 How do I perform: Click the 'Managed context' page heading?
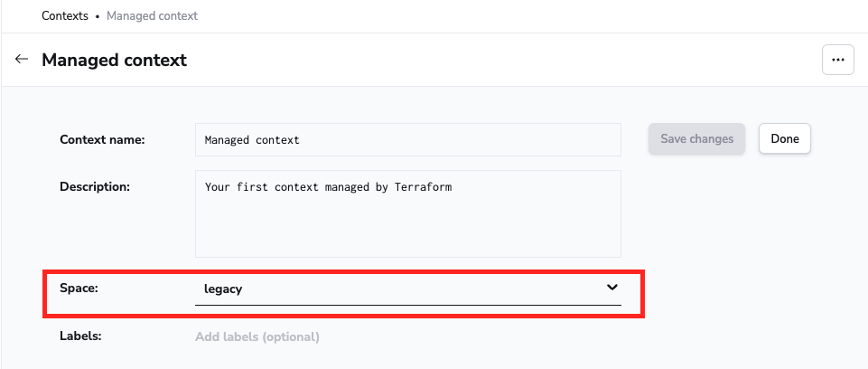coord(114,61)
